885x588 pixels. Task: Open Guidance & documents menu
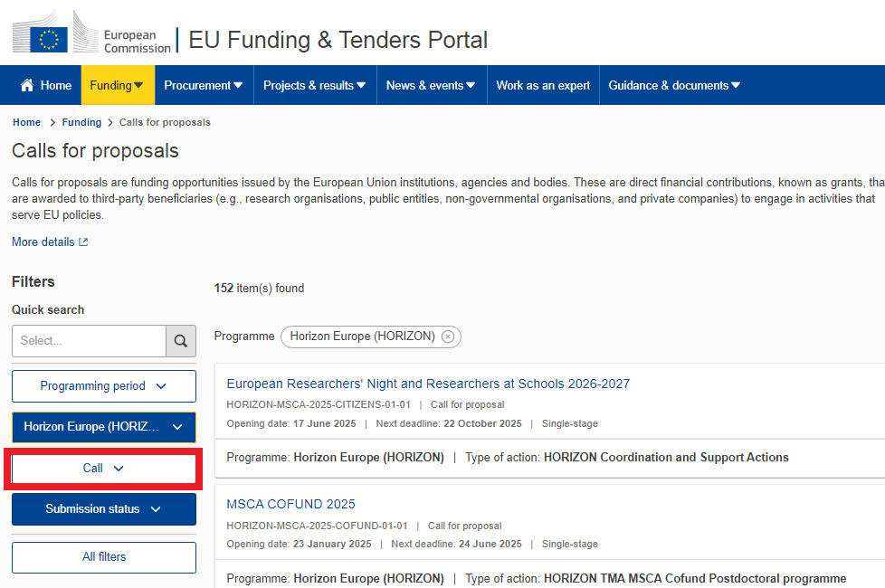coord(674,85)
